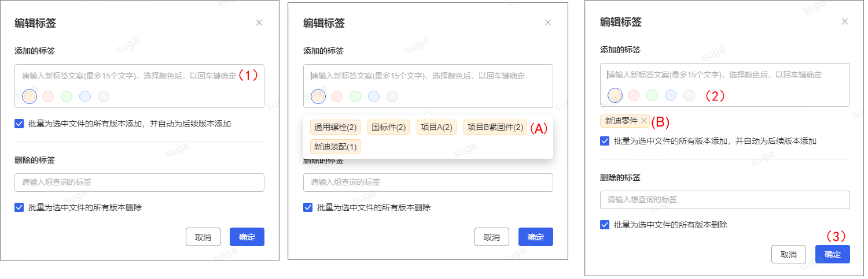The image size is (868, 279).
Task: Click 确定 in the right dialog
Action: pyautogui.click(x=832, y=254)
